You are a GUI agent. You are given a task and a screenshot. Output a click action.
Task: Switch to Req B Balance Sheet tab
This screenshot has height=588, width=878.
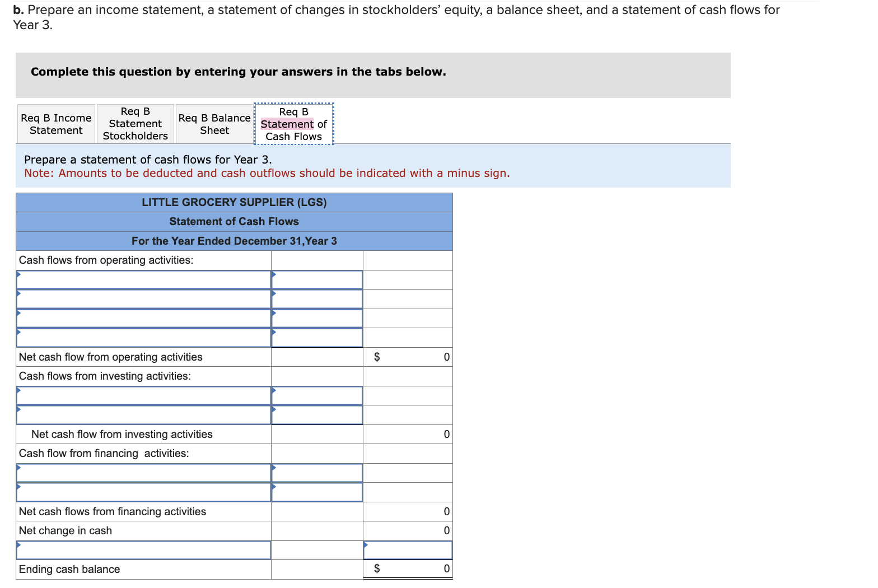point(214,124)
